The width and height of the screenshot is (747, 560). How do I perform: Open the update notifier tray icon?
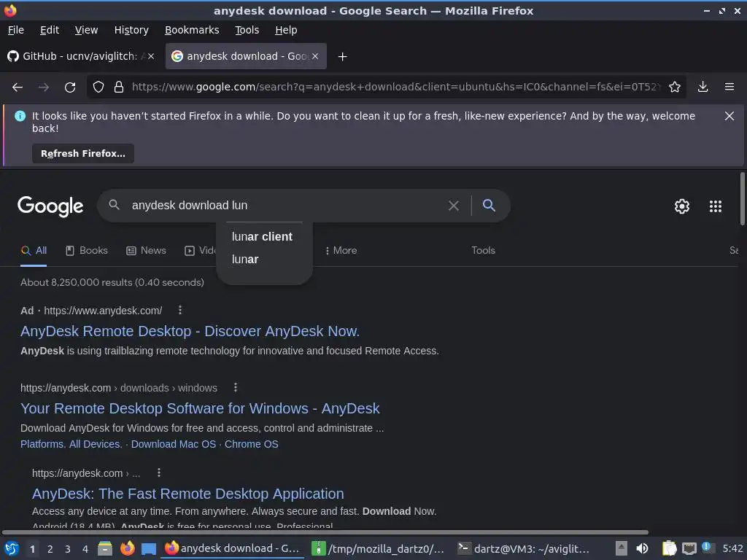click(708, 548)
